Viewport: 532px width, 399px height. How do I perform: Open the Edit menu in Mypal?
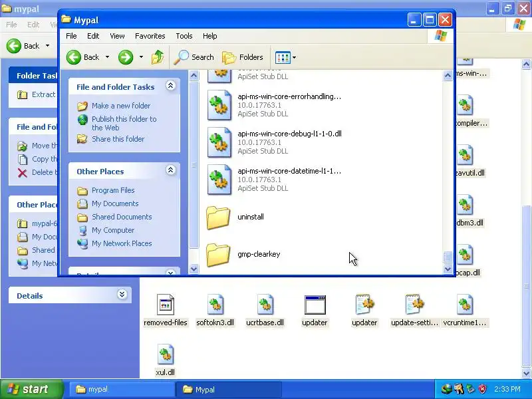click(93, 36)
